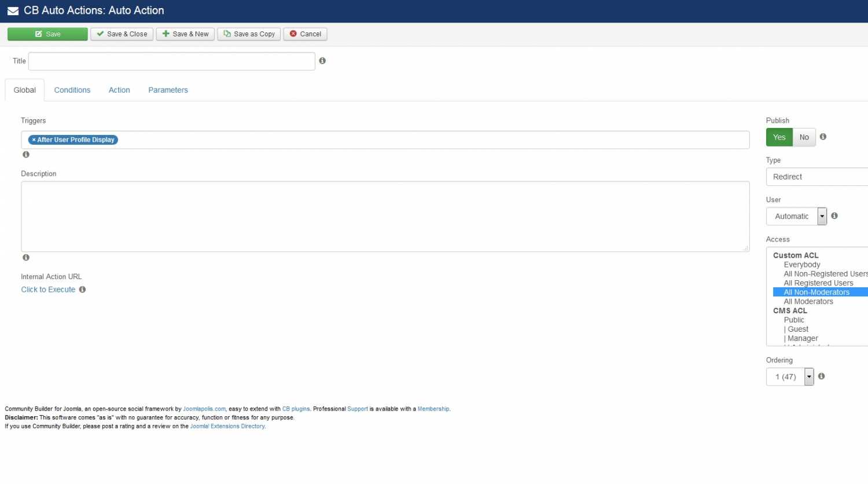Click the info icon below Triggers field
This screenshot has width=868, height=484.
pyautogui.click(x=26, y=155)
